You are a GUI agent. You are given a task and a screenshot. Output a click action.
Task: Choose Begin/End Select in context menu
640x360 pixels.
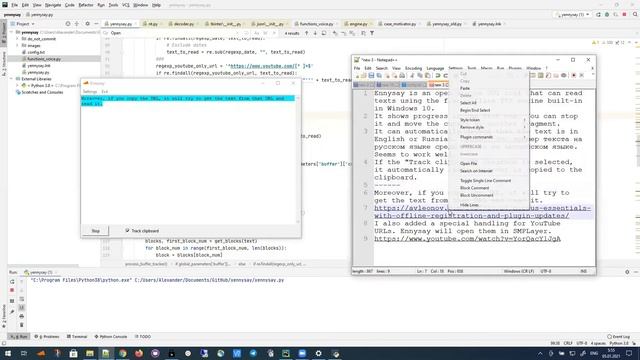tap(475, 110)
